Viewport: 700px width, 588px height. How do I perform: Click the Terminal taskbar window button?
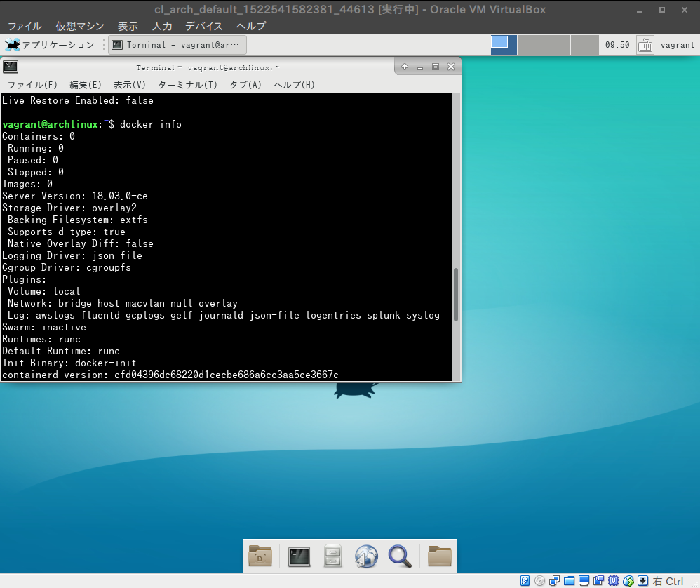pyautogui.click(x=177, y=45)
